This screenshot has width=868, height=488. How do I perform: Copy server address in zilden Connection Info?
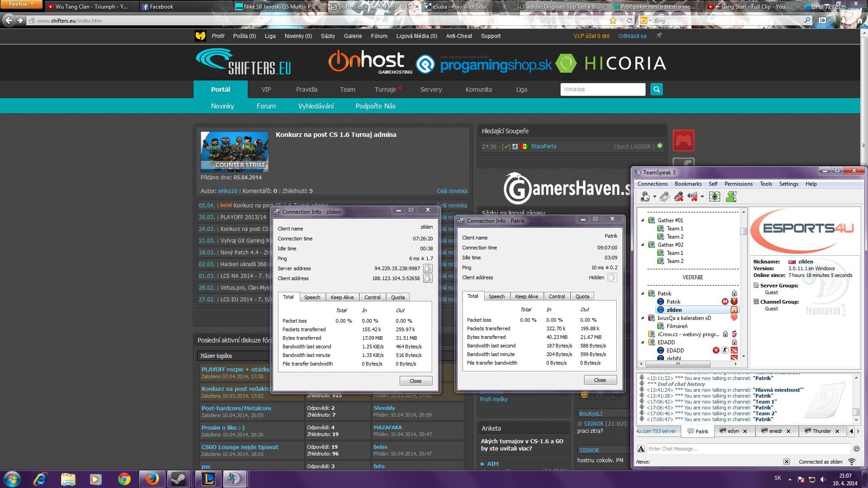[427, 268]
